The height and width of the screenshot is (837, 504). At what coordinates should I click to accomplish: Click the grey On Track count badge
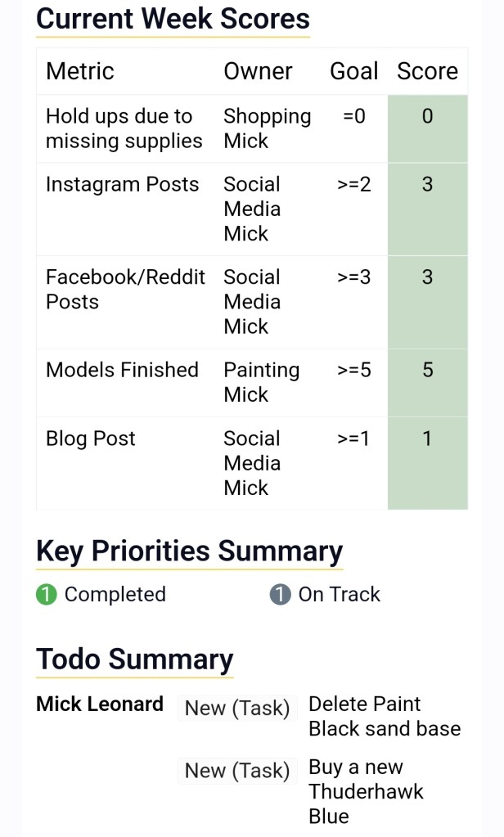click(x=280, y=595)
